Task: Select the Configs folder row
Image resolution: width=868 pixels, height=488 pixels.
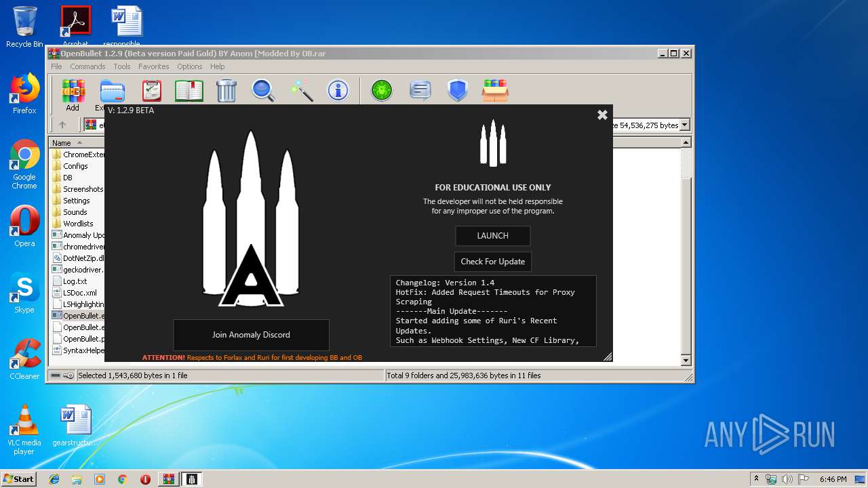Action: [x=77, y=166]
